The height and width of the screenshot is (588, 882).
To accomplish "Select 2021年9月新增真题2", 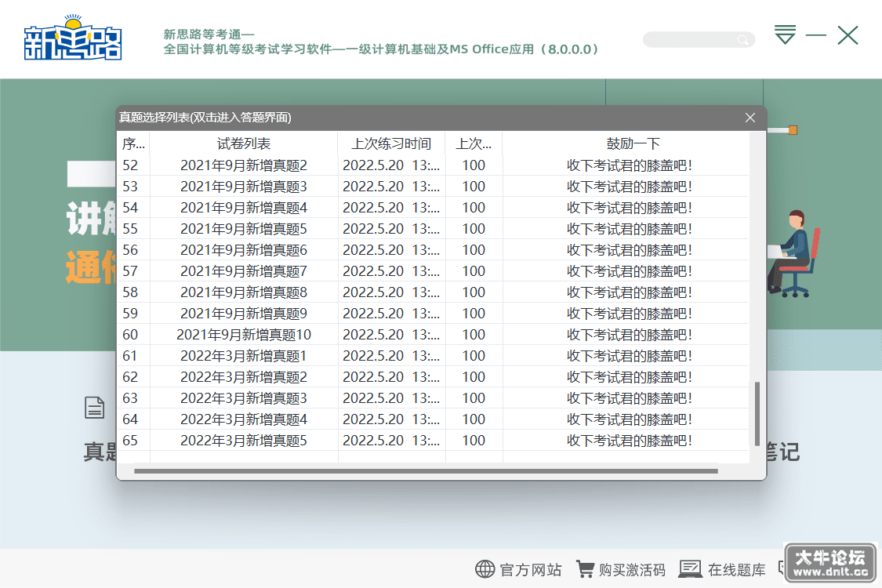I will click(244, 165).
